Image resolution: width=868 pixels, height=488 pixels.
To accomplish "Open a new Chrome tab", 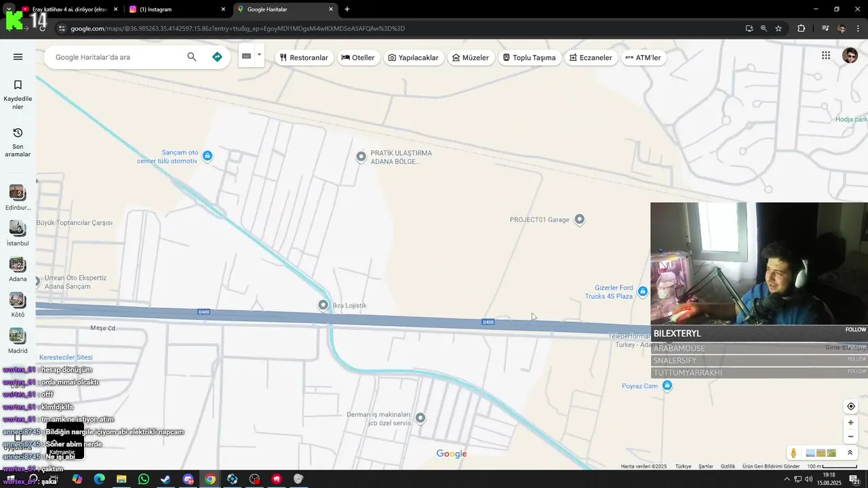I will click(347, 9).
